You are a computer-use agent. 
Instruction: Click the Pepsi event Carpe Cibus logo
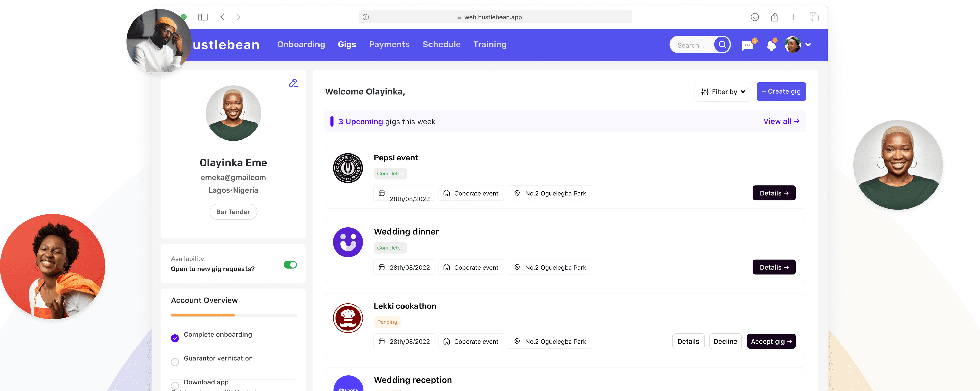[x=348, y=168]
